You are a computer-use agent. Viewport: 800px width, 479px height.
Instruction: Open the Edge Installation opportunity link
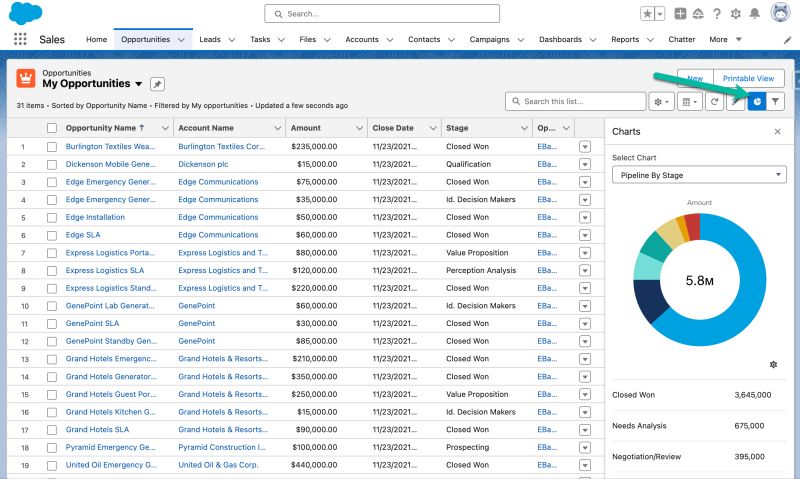(95, 217)
